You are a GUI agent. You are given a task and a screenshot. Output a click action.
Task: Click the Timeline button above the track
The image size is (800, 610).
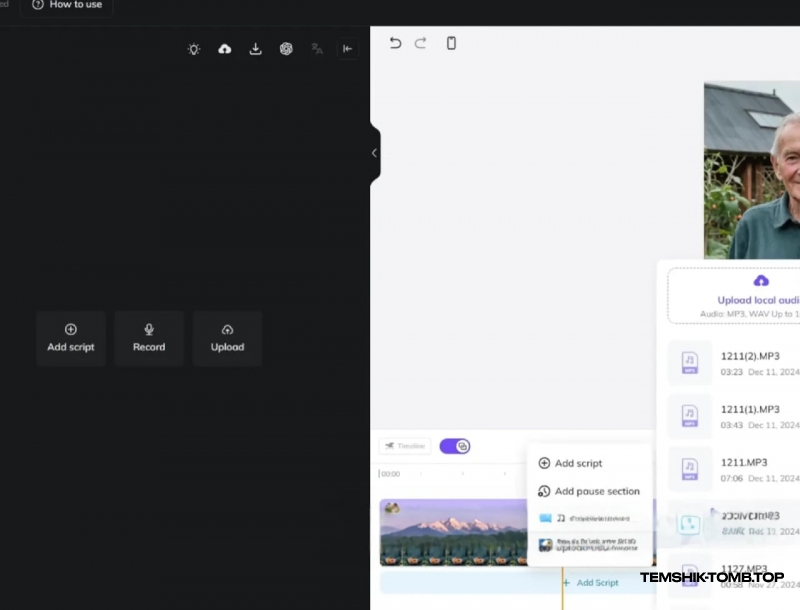pos(405,446)
